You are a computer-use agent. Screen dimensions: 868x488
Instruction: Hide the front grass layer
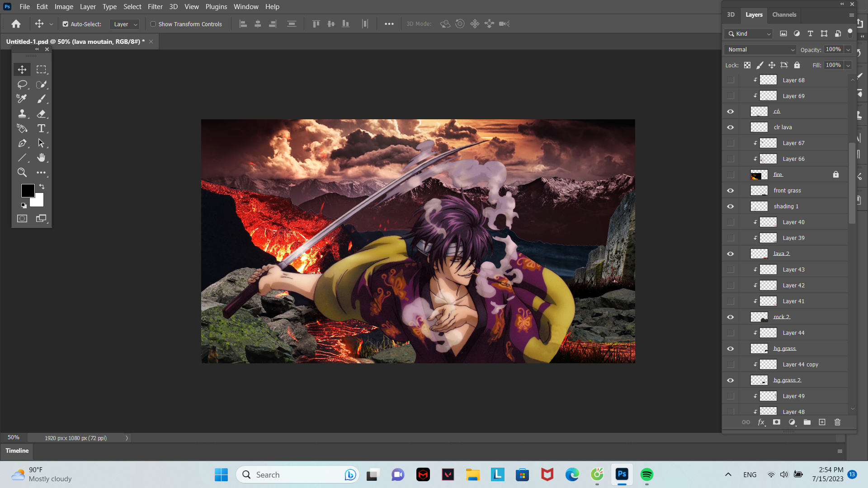(730, 191)
